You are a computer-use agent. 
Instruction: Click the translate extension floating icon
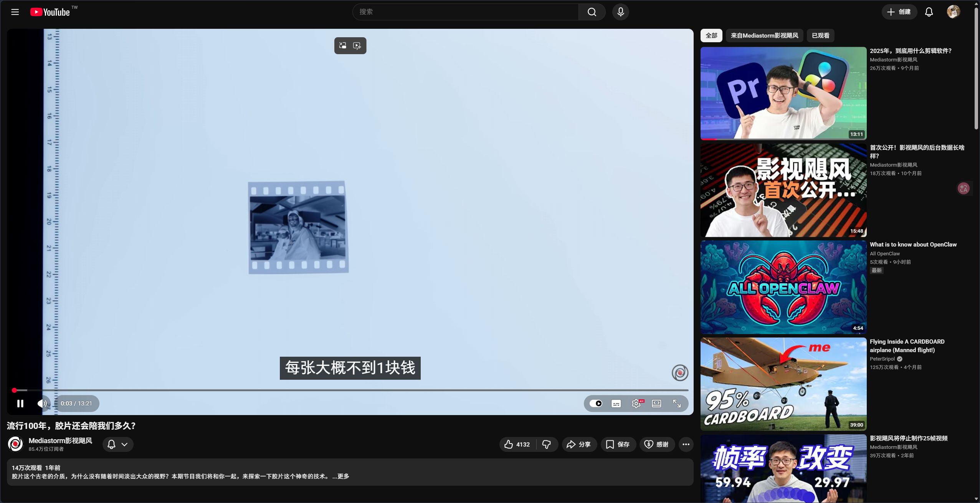[963, 188]
